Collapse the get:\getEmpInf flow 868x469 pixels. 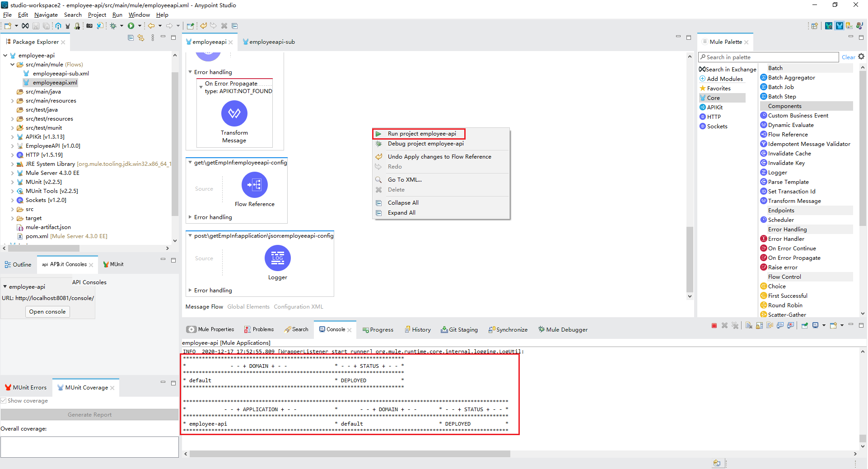[x=190, y=162]
